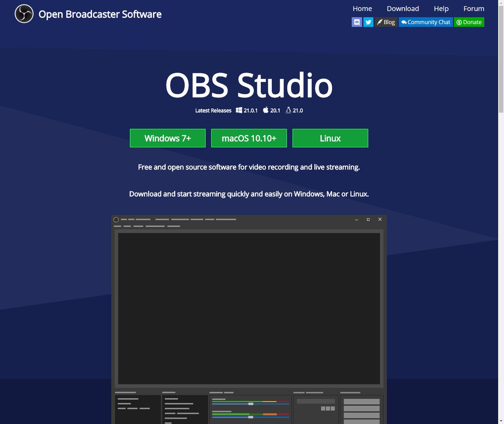Click the Apple logo release icon
The width and height of the screenshot is (504, 424).
pyautogui.click(x=265, y=110)
